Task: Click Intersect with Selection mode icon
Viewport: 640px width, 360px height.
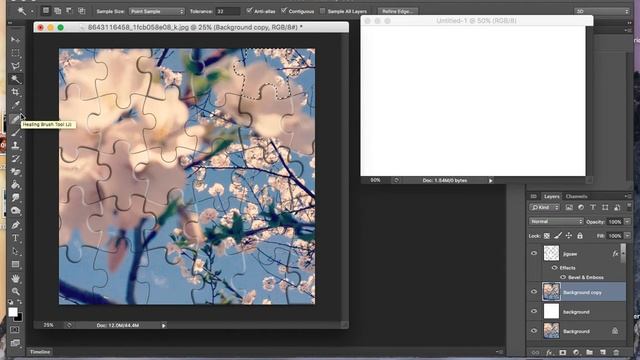Action: tap(82, 11)
